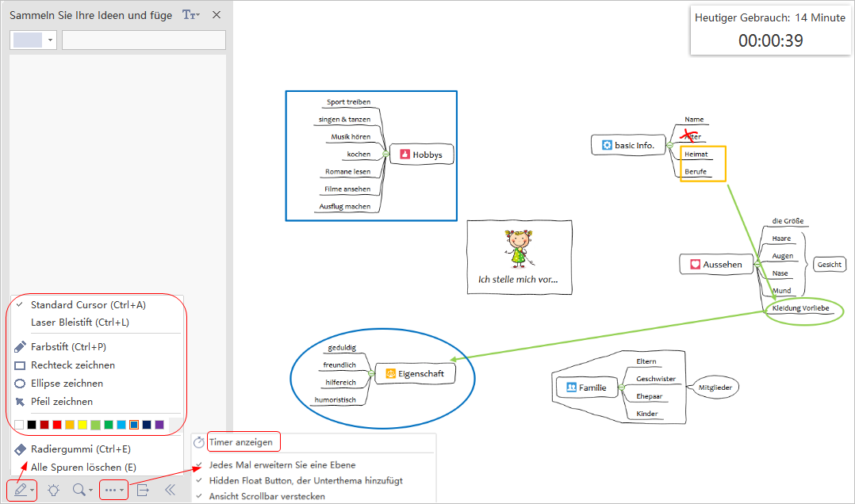The height and width of the screenshot is (504, 855).
Task: Click the idea text input field
Action: pyautogui.click(x=144, y=40)
